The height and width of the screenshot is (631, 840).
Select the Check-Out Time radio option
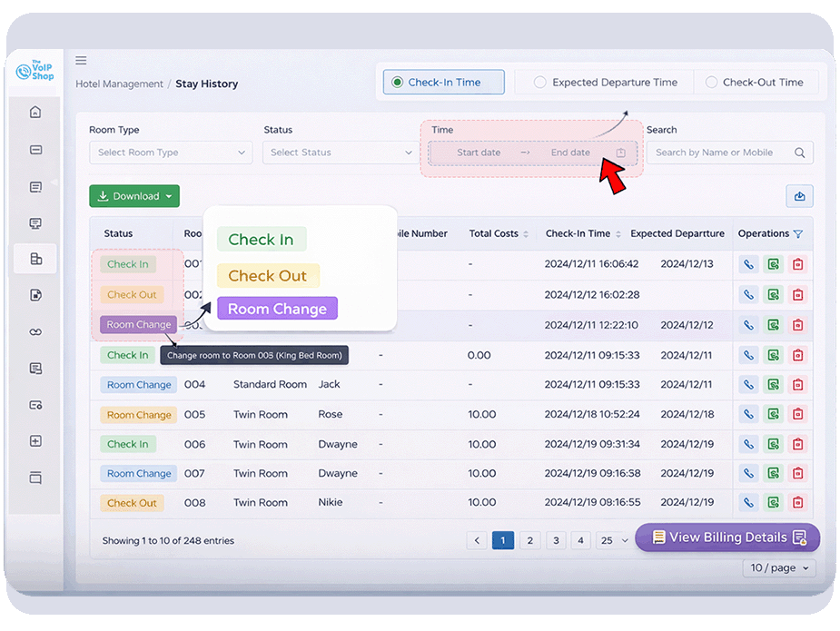755,83
